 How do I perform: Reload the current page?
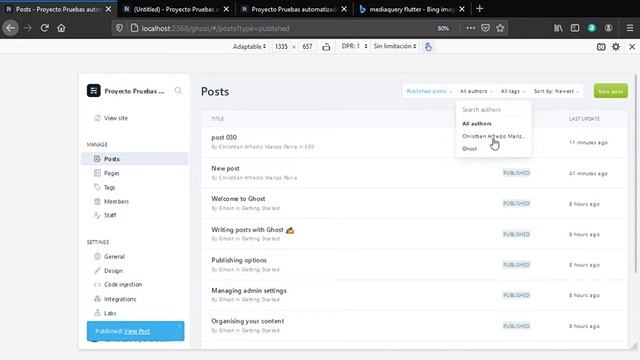44,28
